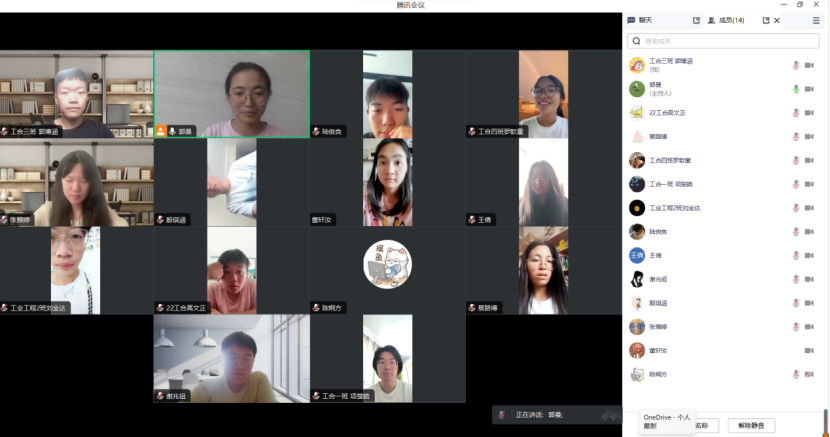The height and width of the screenshot is (437, 830).
Task: Toggle camera for 工合四班罗歆童
Action: point(809,160)
